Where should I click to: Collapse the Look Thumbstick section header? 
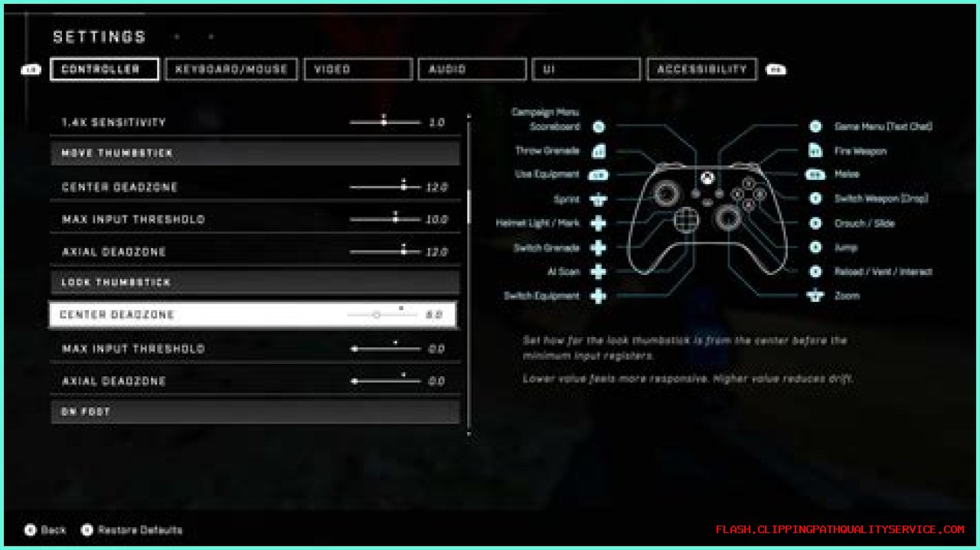pos(255,283)
